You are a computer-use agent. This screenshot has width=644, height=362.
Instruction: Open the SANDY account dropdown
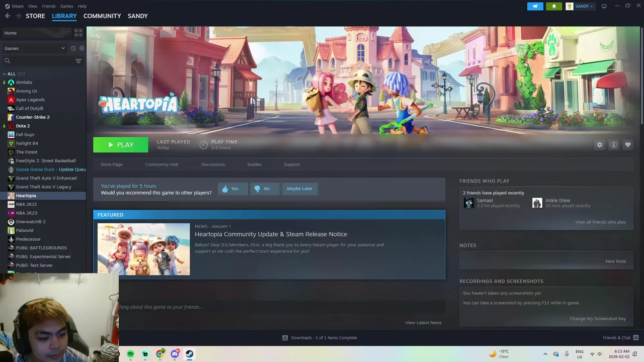point(580,6)
